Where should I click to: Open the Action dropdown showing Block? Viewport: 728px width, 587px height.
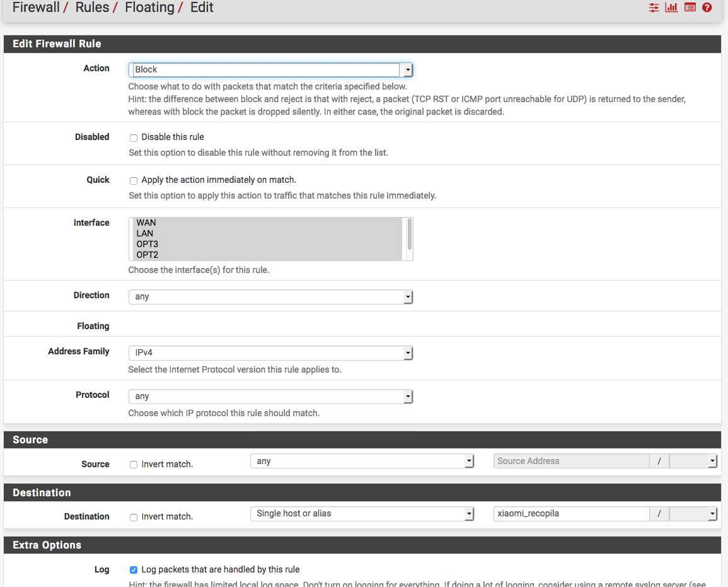pyautogui.click(x=270, y=70)
